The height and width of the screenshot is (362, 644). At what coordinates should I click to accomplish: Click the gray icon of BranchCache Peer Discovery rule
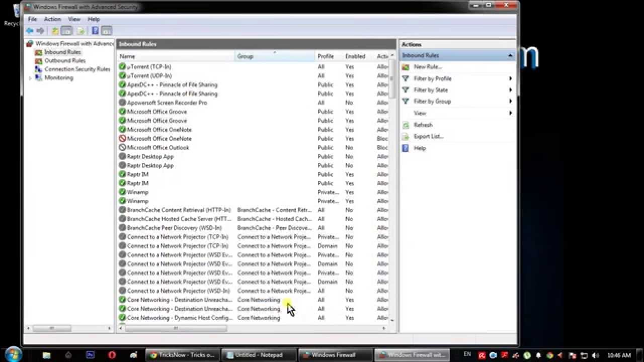click(x=122, y=228)
